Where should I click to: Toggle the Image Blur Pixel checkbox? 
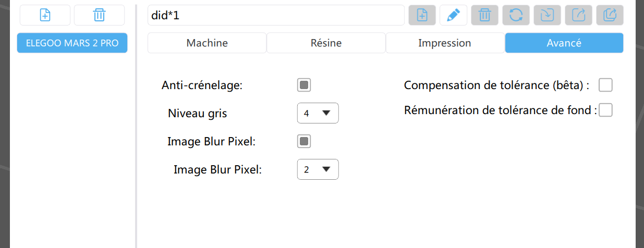(304, 141)
